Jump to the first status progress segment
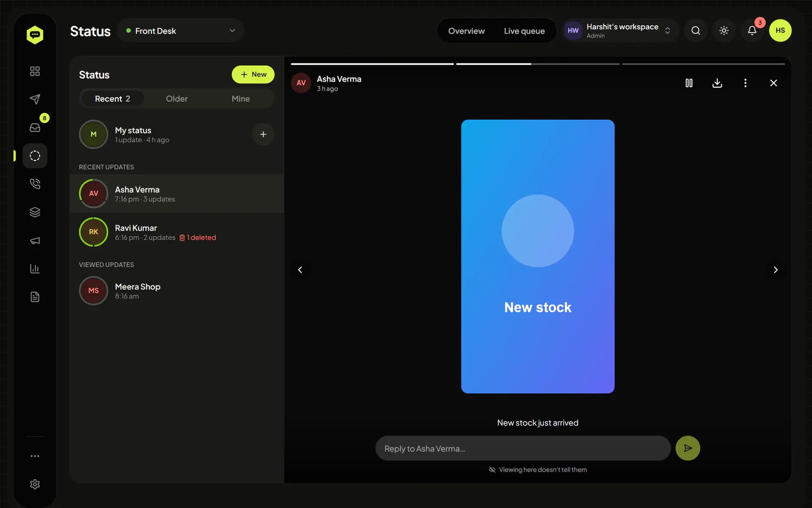Screen dimensions: 812x508 pos(372,64)
